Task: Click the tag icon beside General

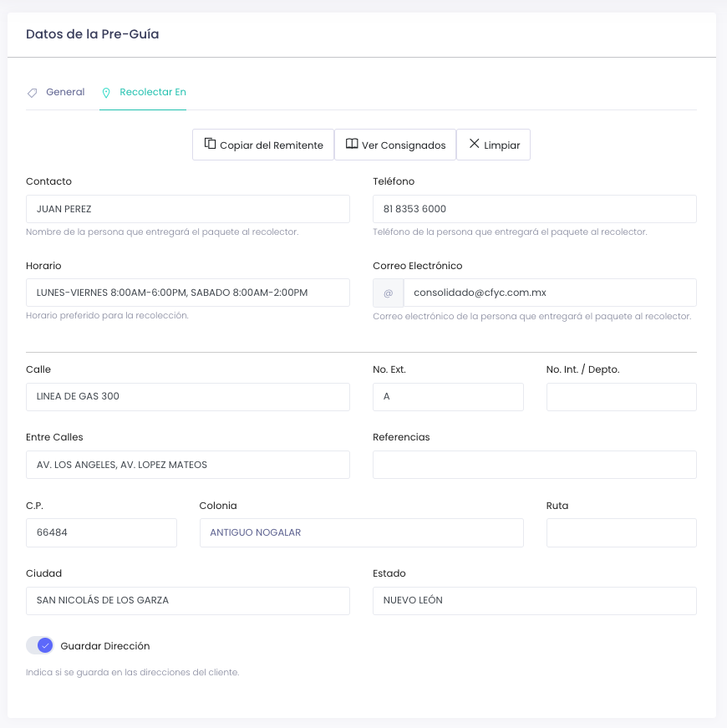Action: [33, 93]
